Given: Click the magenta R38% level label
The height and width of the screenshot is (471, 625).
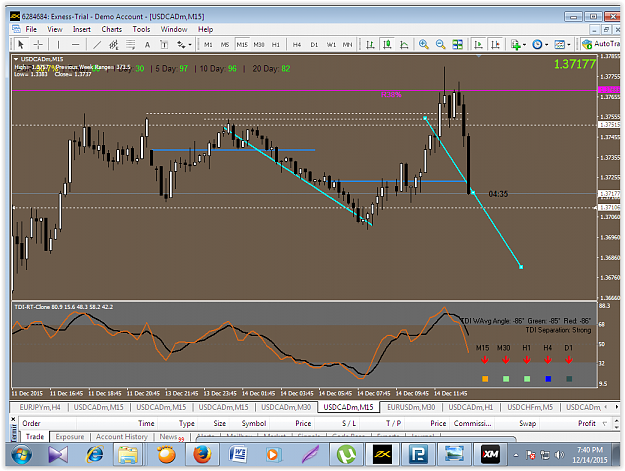Looking at the screenshot, I should [391, 94].
